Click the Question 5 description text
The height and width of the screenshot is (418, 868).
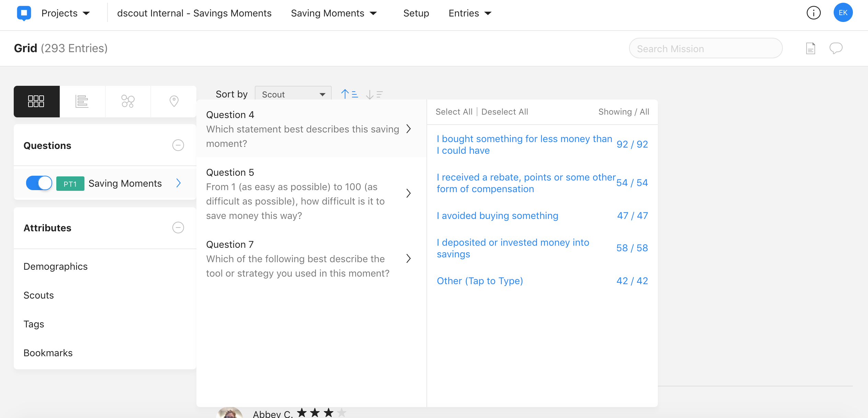(295, 201)
